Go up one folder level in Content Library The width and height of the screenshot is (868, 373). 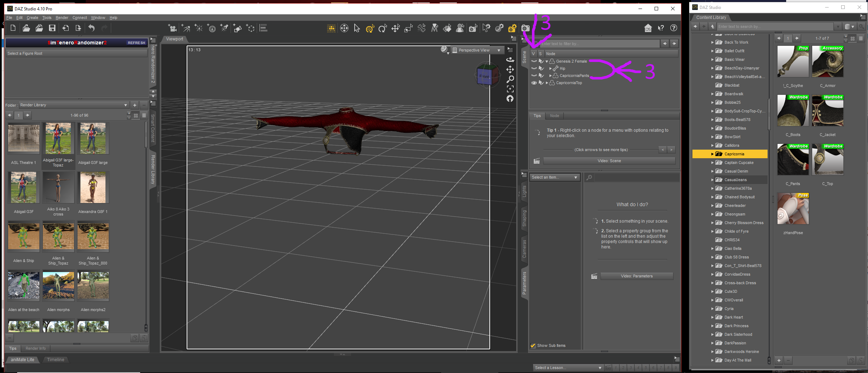click(x=712, y=26)
